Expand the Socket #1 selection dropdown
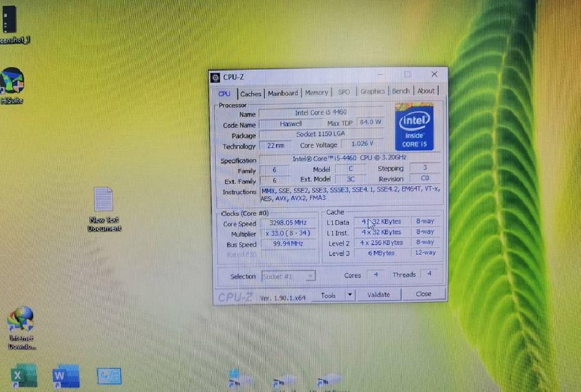The height and width of the screenshot is (392, 581). (x=289, y=276)
